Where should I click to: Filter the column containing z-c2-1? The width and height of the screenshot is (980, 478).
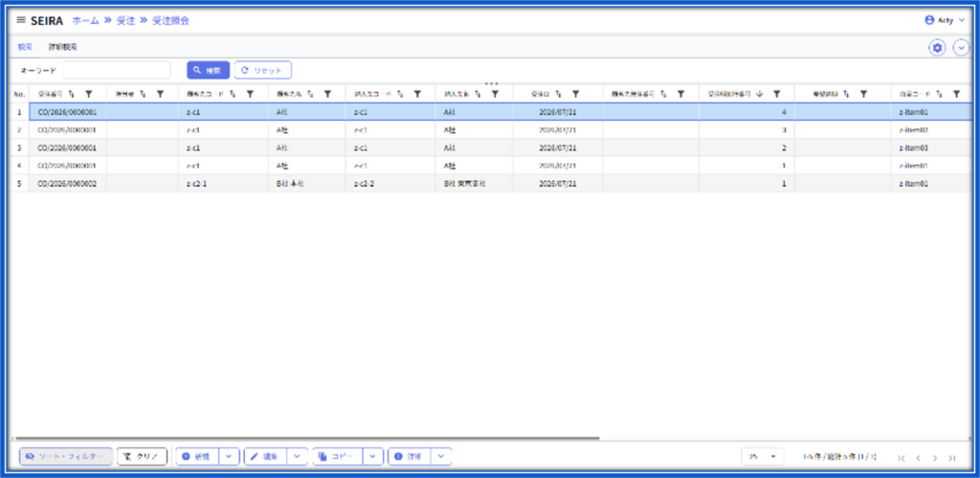(x=250, y=94)
